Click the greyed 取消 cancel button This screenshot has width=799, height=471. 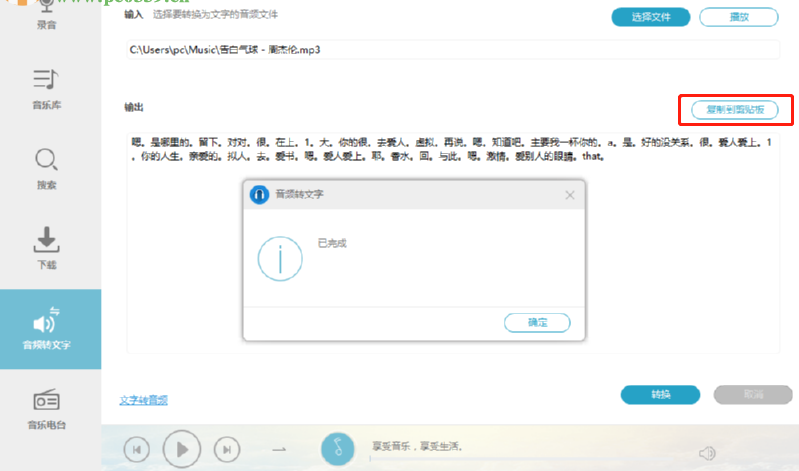point(753,394)
